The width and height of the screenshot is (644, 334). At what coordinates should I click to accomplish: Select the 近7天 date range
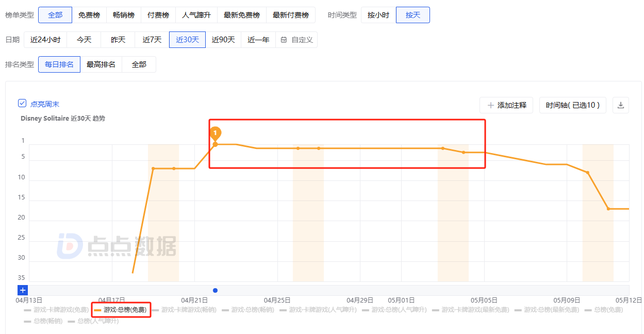tap(152, 40)
